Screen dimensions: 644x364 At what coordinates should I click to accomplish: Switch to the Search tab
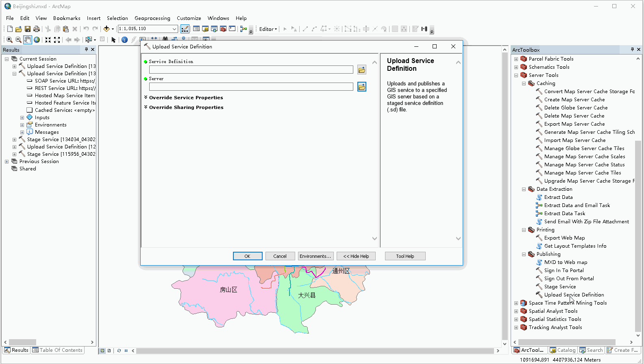pyautogui.click(x=592, y=350)
